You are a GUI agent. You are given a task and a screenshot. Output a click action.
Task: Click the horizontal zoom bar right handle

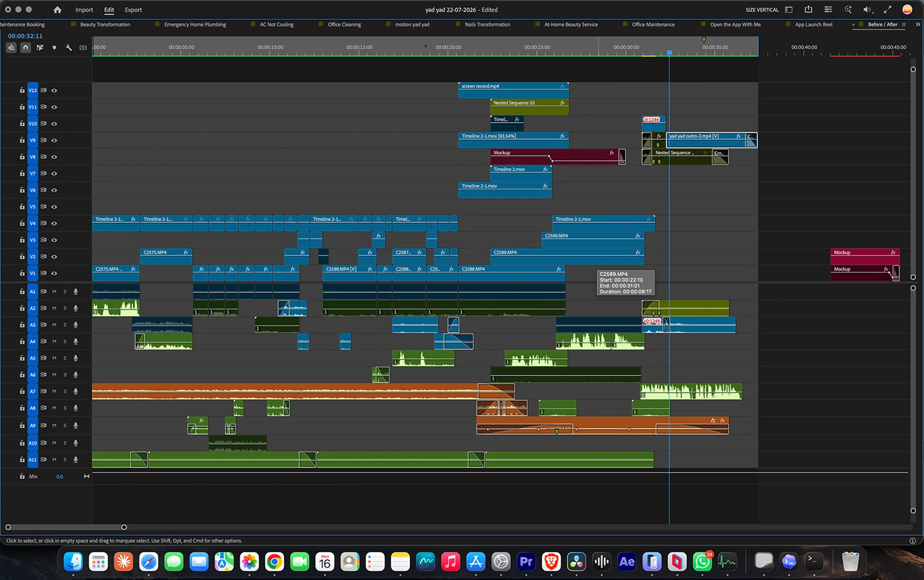point(124,527)
